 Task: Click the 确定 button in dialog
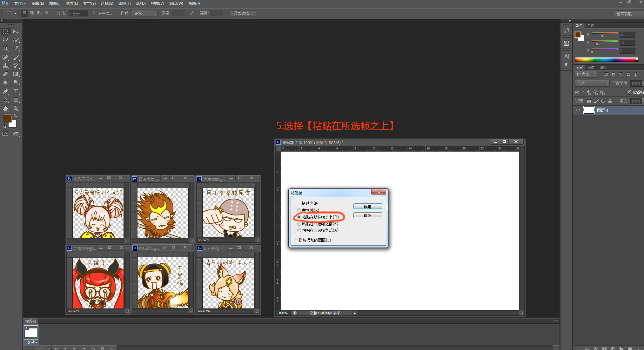pos(367,207)
